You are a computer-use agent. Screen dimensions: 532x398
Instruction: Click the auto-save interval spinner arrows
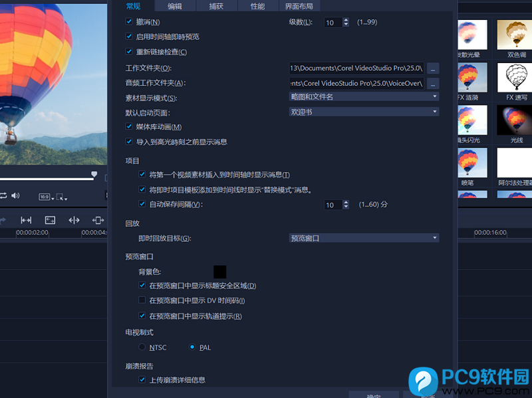pyautogui.click(x=346, y=205)
